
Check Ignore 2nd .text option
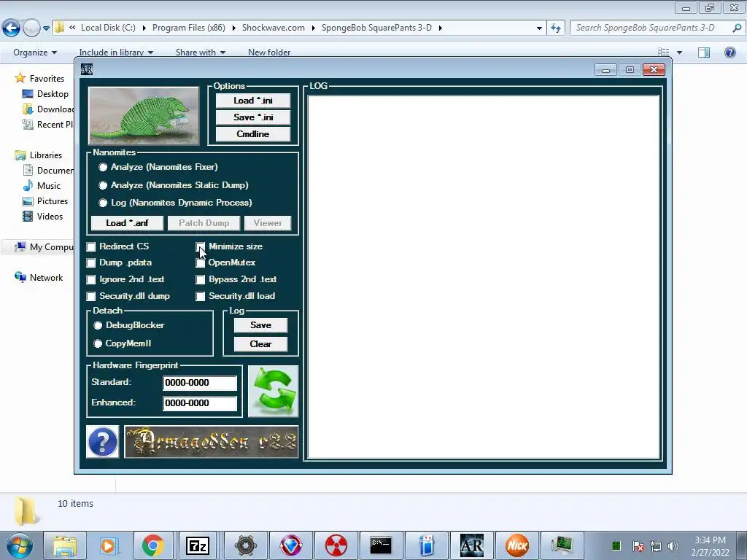pyautogui.click(x=91, y=279)
